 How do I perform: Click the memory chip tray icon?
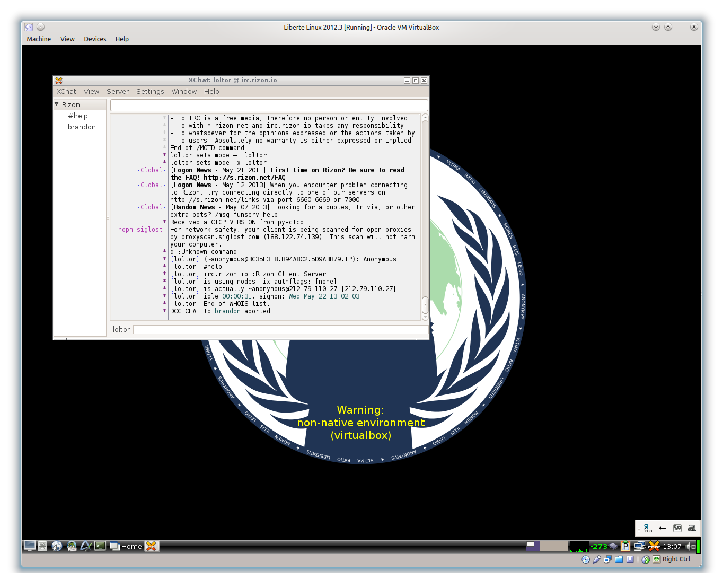(x=613, y=546)
